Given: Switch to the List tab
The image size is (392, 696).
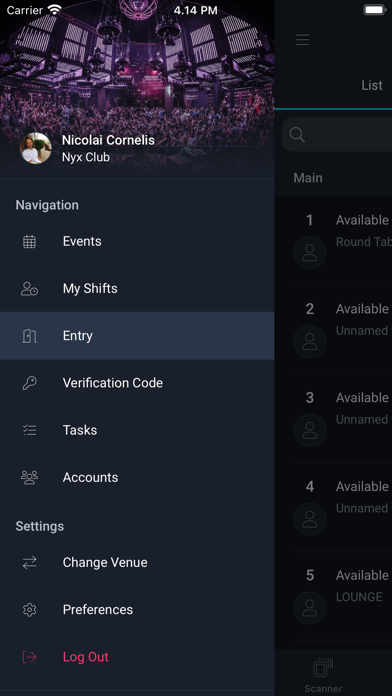Looking at the screenshot, I should tap(372, 85).
